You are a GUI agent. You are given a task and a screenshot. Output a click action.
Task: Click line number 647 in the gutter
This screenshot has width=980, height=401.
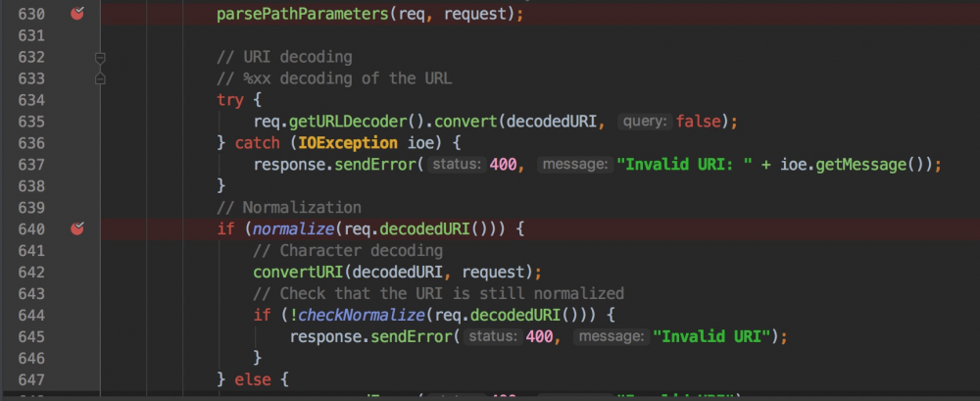pos(31,379)
